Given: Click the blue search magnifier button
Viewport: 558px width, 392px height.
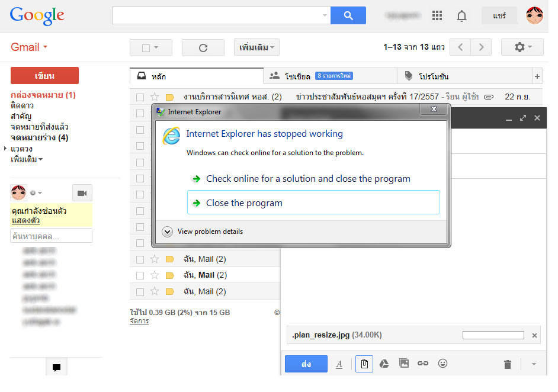Looking at the screenshot, I should point(348,15).
